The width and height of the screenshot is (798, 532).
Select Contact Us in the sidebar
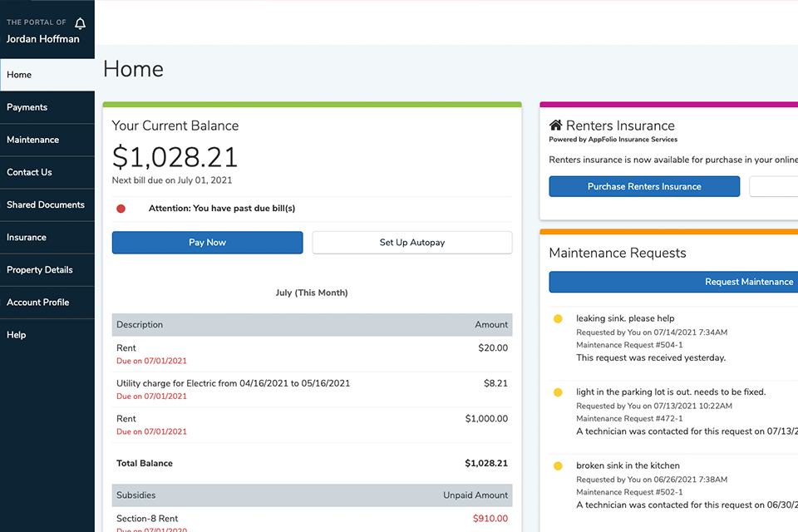point(30,172)
